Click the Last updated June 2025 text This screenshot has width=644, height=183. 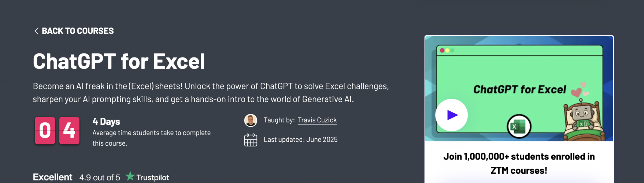[301, 139]
